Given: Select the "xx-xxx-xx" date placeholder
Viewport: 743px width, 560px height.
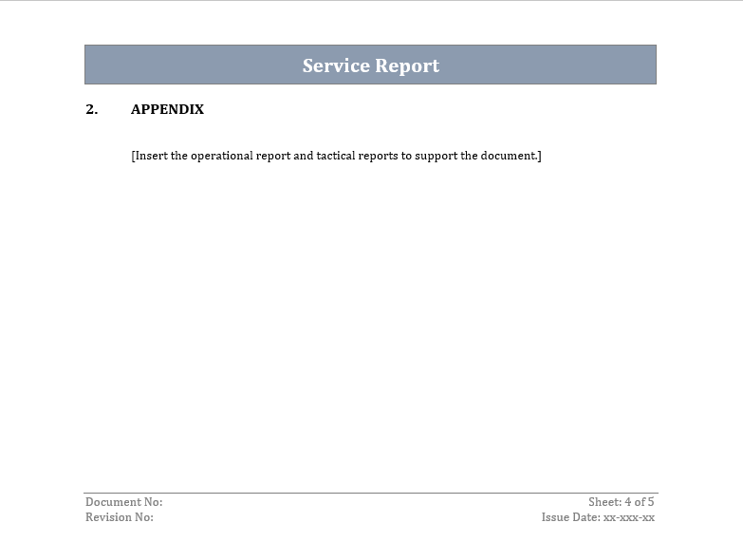Looking at the screenshot, I should [x=629, y=517].
